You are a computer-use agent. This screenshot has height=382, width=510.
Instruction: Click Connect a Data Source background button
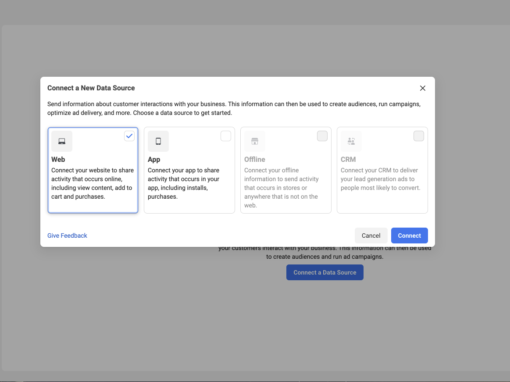(x=325, y=272)
